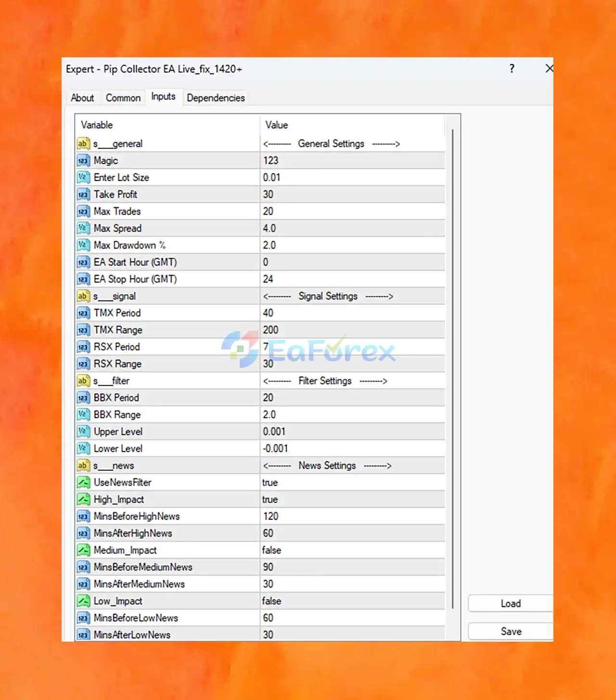Click the double icon next to Upper Level
This screenshot has width=616, height=700.
[x=83, y=431]
